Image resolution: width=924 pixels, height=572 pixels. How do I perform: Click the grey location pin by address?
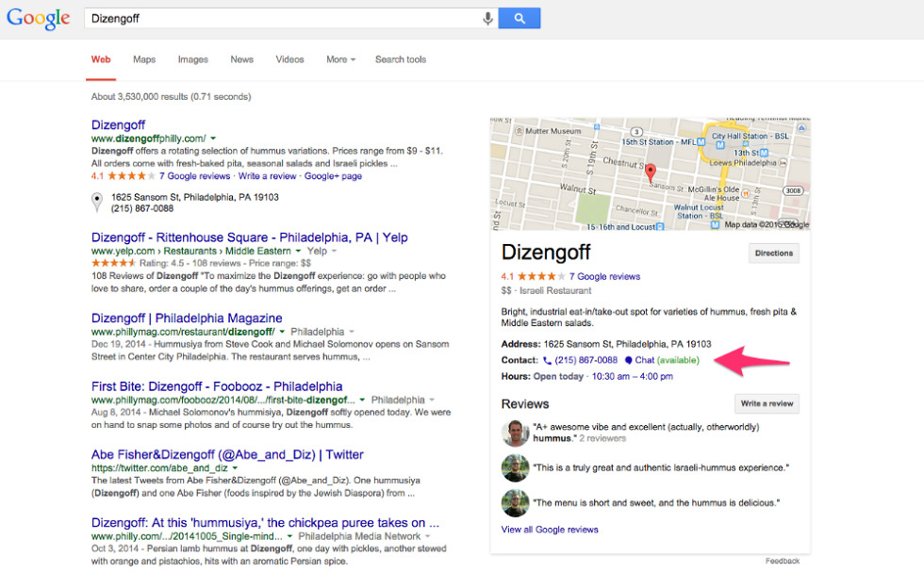click(x=96, y=202)
